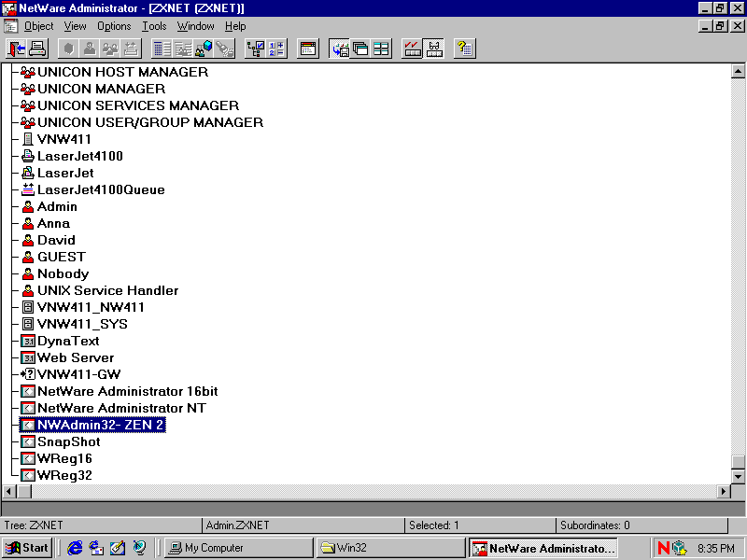Click the grayed flashlight search icon
The image size is (747, 560).
(x=225, y=49)
